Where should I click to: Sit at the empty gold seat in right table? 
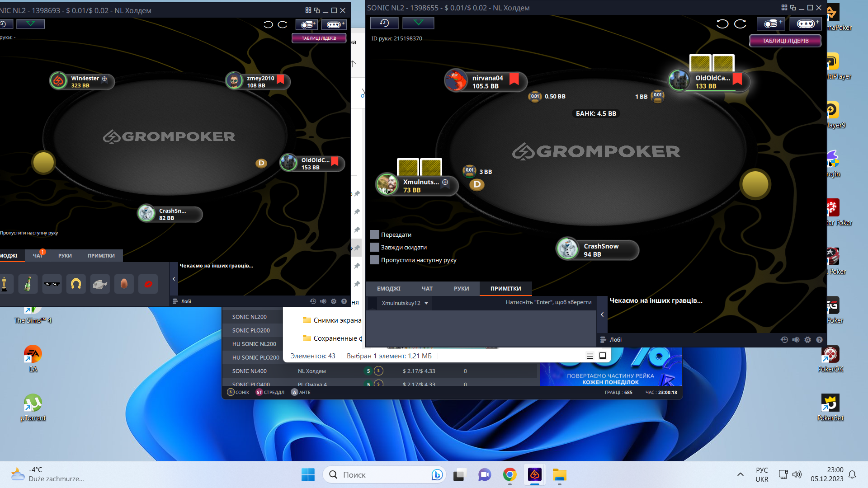(x=755, y=184)
